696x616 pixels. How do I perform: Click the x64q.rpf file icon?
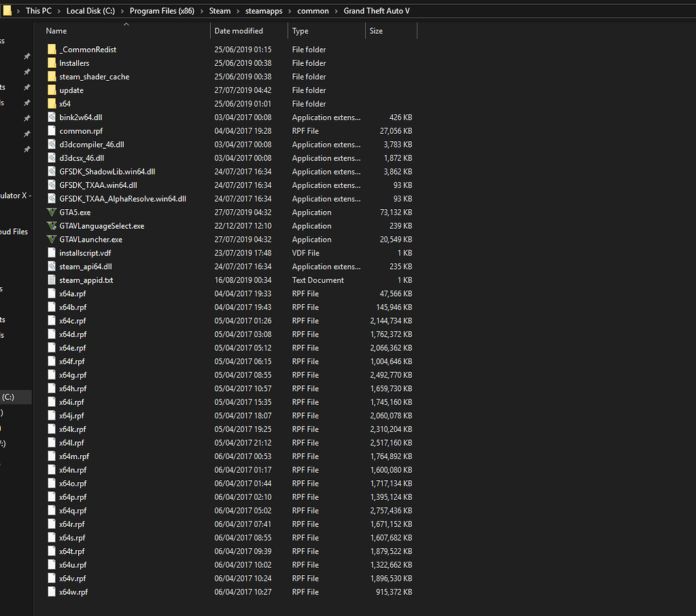point(52,511)
